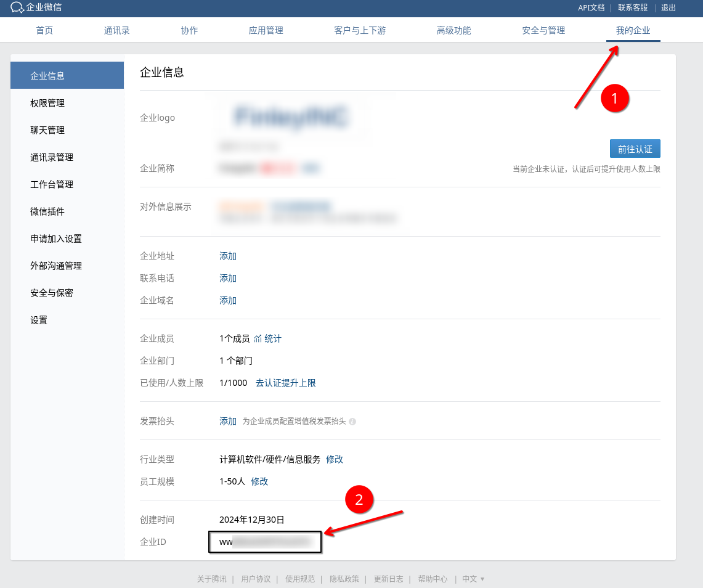Viewport: 703px width, 588px height.
Task: Modify the employee scale via 修改
Action: point(259,481)
